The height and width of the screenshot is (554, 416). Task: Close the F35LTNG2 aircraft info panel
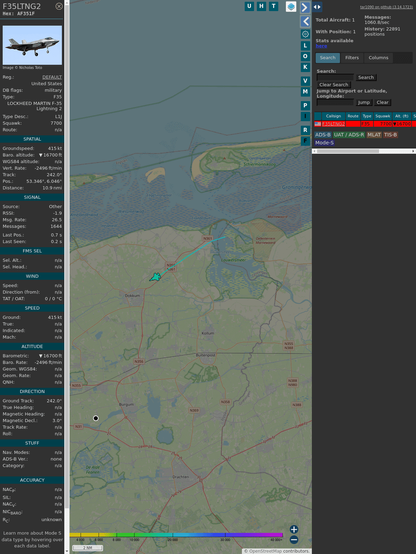coord(59,6)
